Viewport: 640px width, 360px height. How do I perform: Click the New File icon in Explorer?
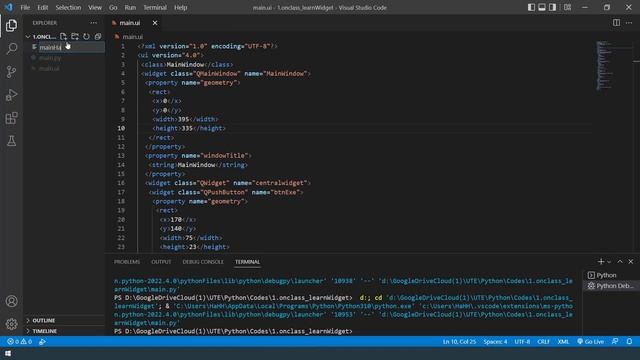63,36
